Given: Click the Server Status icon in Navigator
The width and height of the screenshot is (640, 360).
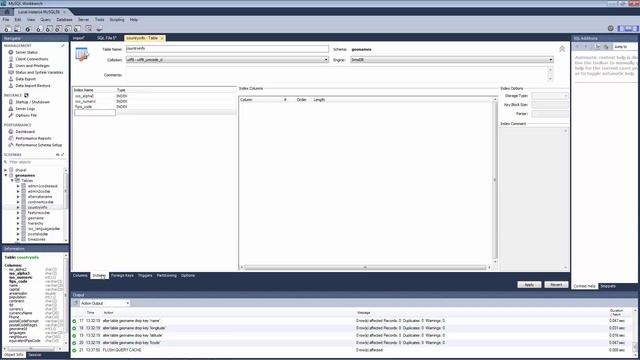Looking at the screenshot, I should coord(11,52).
